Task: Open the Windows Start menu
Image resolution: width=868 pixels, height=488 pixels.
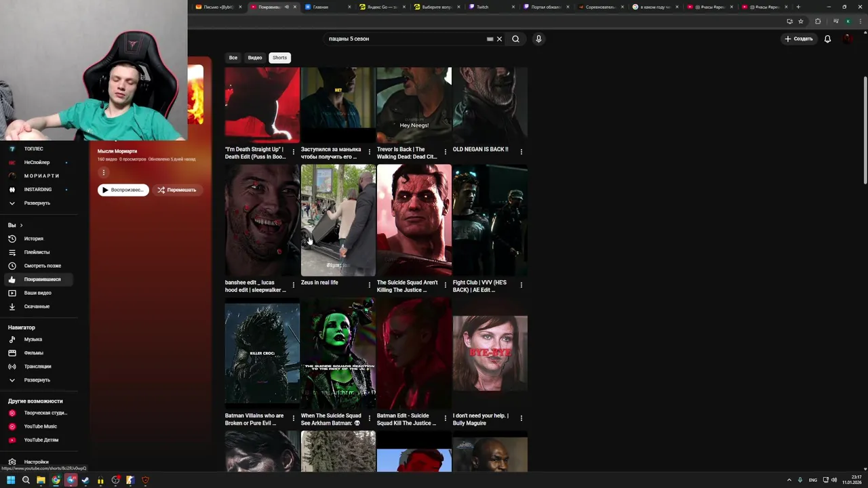Action: point(11,480)
